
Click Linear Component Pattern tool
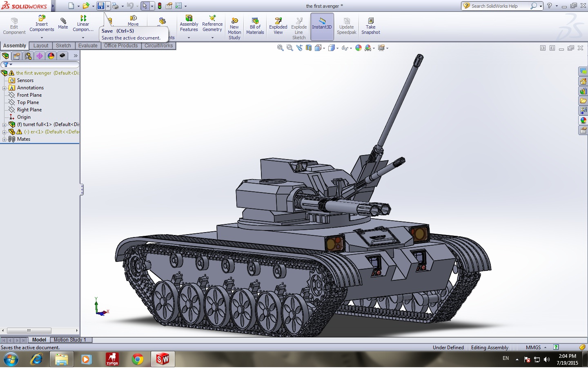(x=83, y=24)
